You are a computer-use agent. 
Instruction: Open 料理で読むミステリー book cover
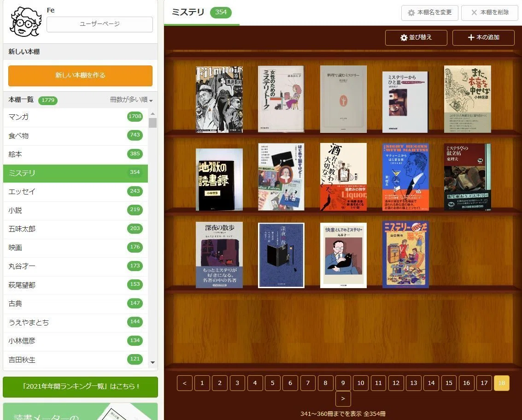coord(343,99)
